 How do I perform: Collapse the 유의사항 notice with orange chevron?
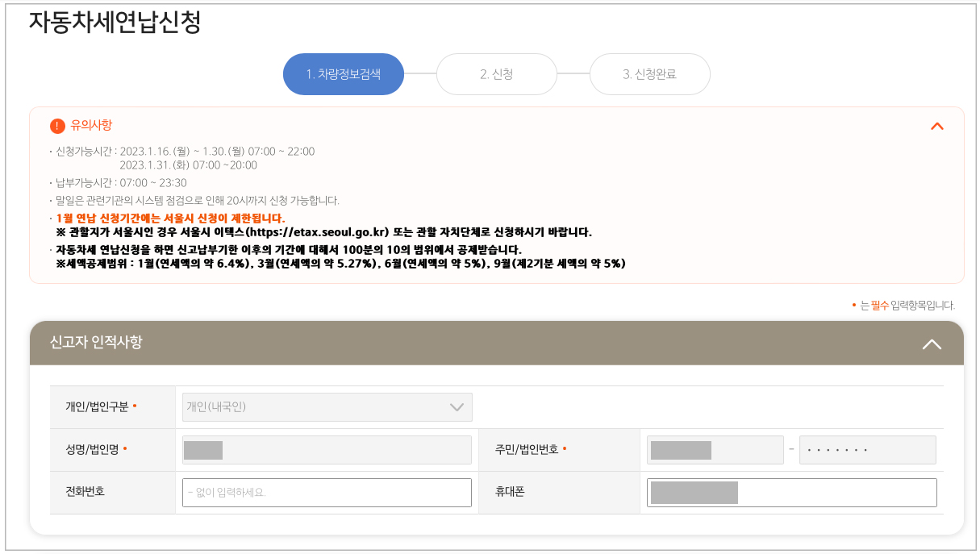click(936, 126)
